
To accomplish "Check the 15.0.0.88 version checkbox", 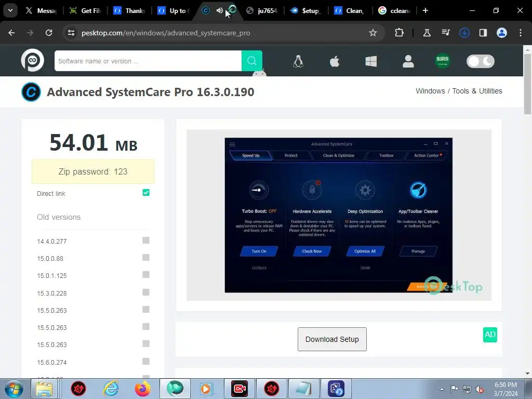I will click(x=146, y=258).
